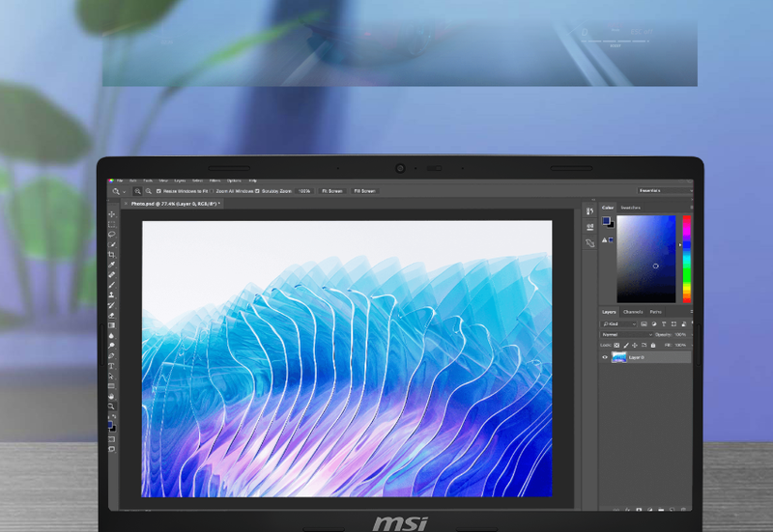Screen dimensions: 773x532
Task: Select the Move tool
Action: click(x=112, y=214)
